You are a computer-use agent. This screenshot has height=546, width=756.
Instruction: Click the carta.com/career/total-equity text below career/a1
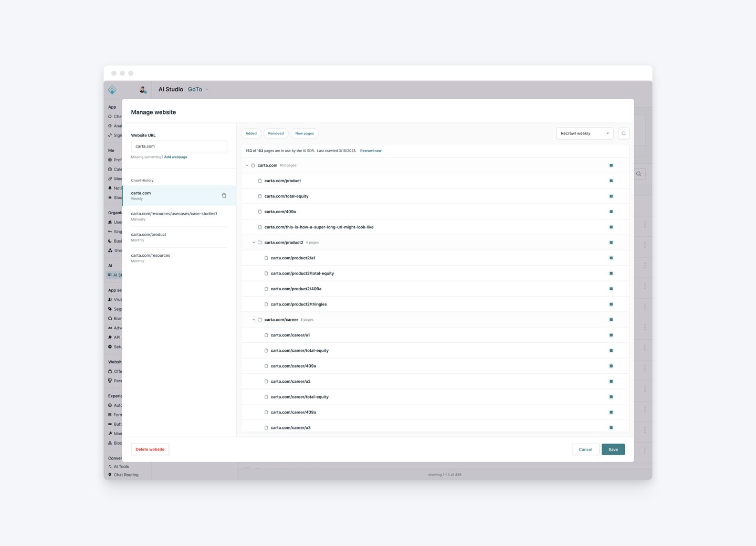point(300,351)
